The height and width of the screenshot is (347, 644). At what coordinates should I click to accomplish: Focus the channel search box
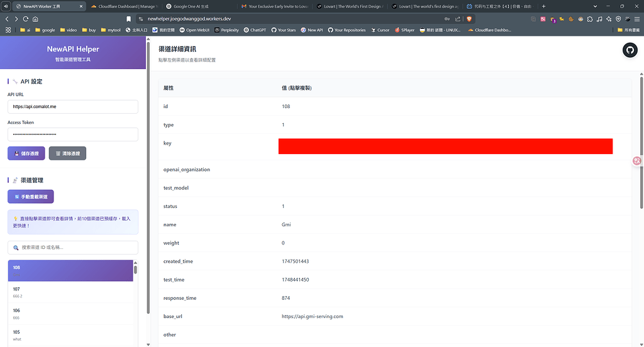(73, 247)
